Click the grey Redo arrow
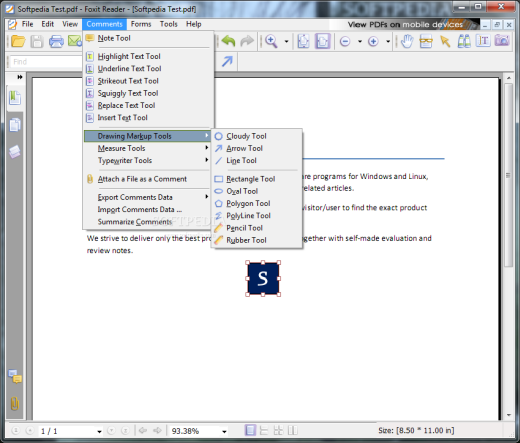The image size is (520, 443). 247,41
